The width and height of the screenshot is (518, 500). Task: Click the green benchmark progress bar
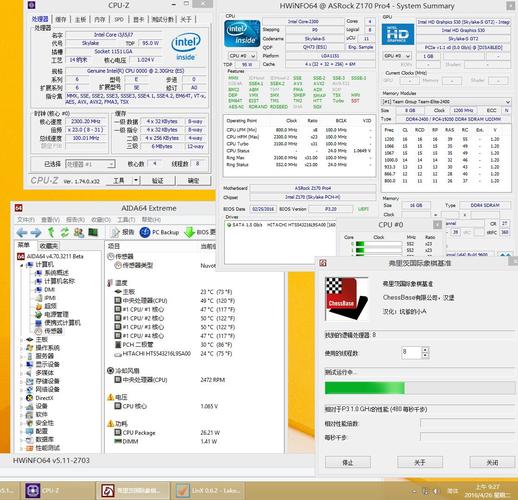420,388
